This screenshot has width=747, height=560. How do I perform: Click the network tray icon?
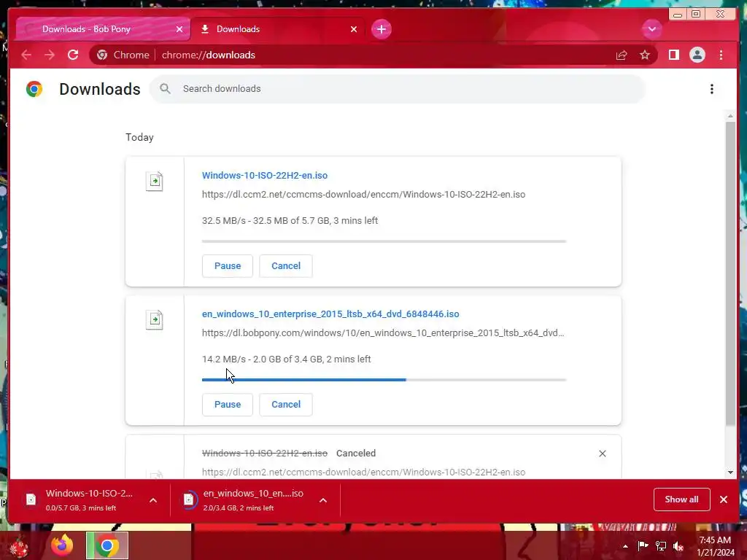point(661,546)
